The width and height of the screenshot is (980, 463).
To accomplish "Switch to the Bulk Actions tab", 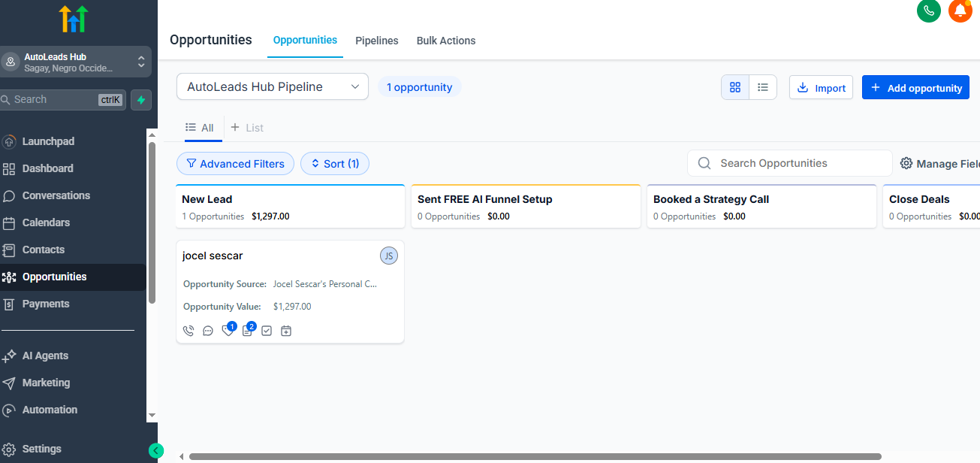I will click(445, 41).
